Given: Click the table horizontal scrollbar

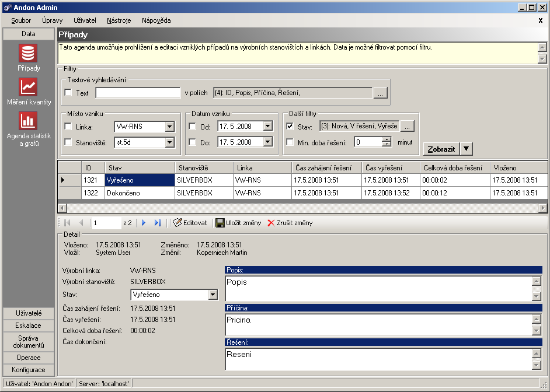Looking at the screenshot, I should [x=302, y=208].
